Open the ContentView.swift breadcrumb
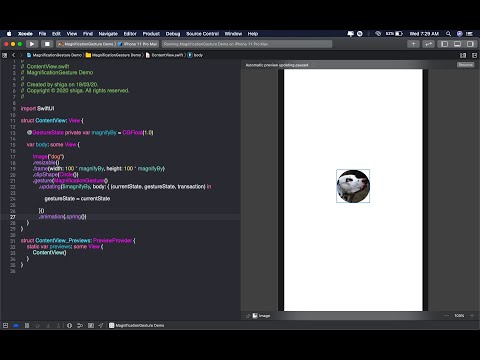This screenshot has height=360, width=480. point(165,55)
